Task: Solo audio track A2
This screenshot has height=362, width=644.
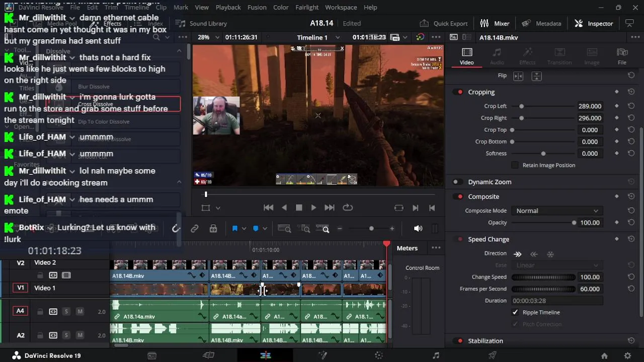Action: coord(66,335)
